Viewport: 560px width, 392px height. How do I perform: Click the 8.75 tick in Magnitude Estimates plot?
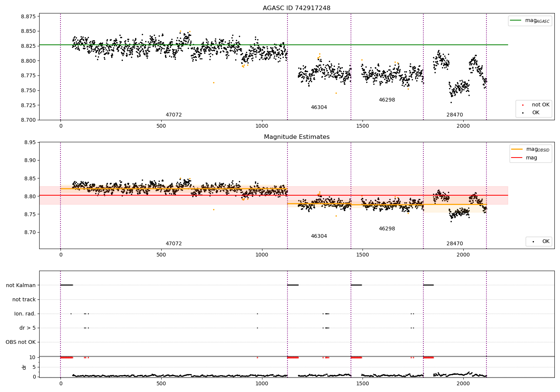[30, 214]
